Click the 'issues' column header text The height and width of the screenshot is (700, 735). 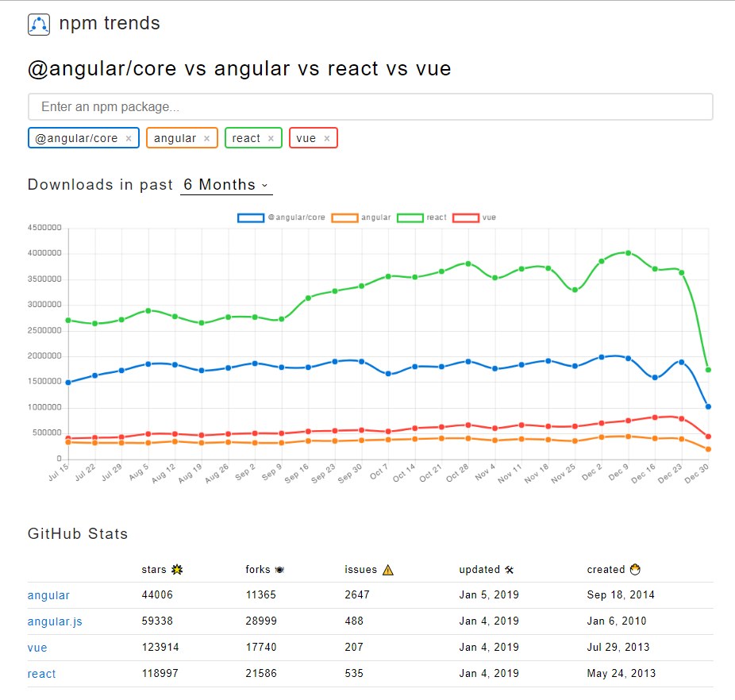click(x=361, y=570)
